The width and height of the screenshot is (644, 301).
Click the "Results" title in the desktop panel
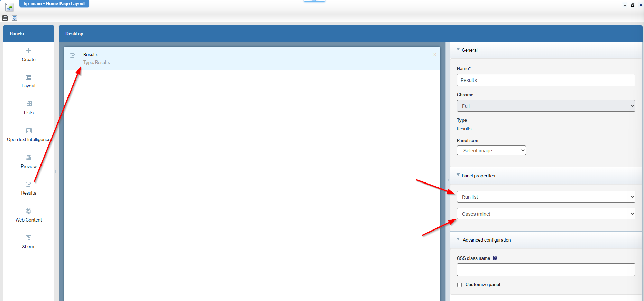click(91, 54)
